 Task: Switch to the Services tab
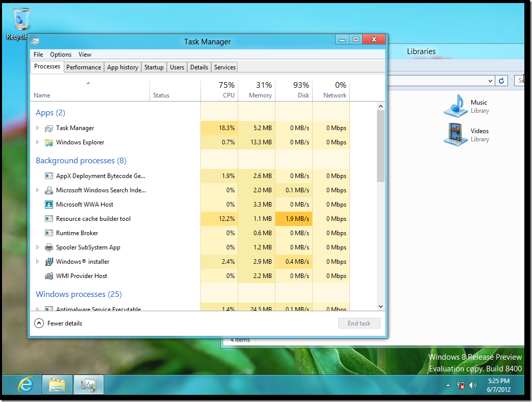(224, 67)
